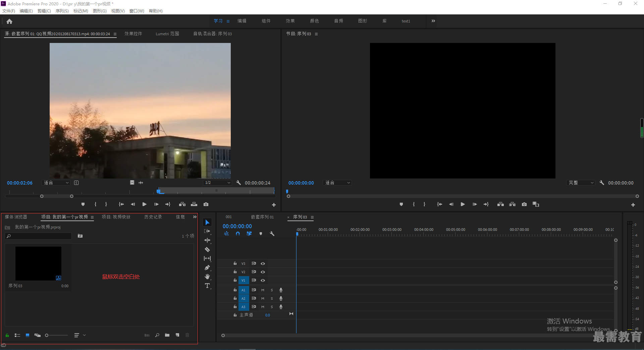Toggle project writable lock icon
644x350 pixels.
(x=7, y=335)
